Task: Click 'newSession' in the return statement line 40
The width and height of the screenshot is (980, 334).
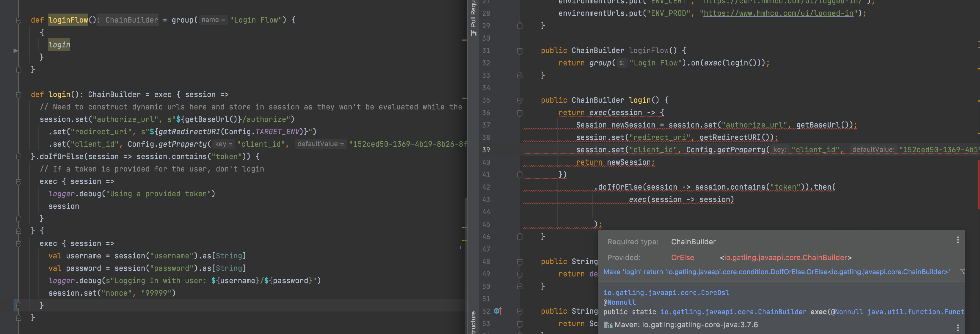Action: click(629, 162)
